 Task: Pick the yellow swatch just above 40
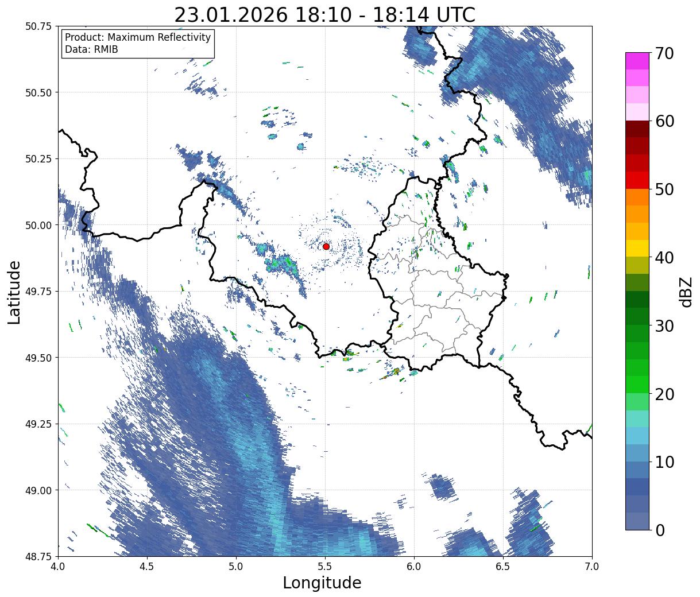[x=637, y=249]
